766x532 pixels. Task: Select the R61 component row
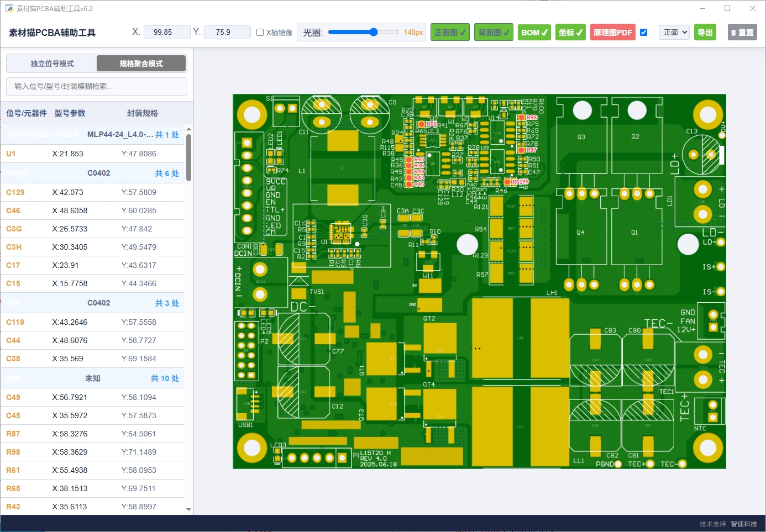point(93,471)
